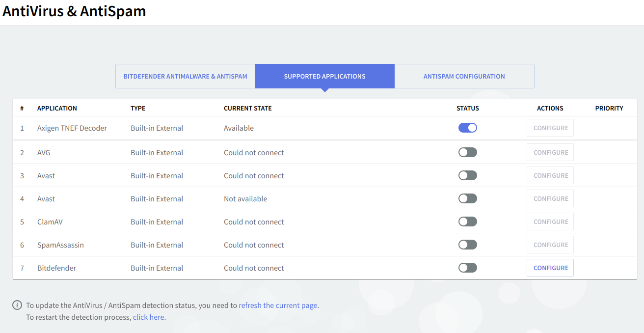This screenshot has height=333, width=644.
Task: Click Configure in the AVG row
Action: (x=550, y=152)
